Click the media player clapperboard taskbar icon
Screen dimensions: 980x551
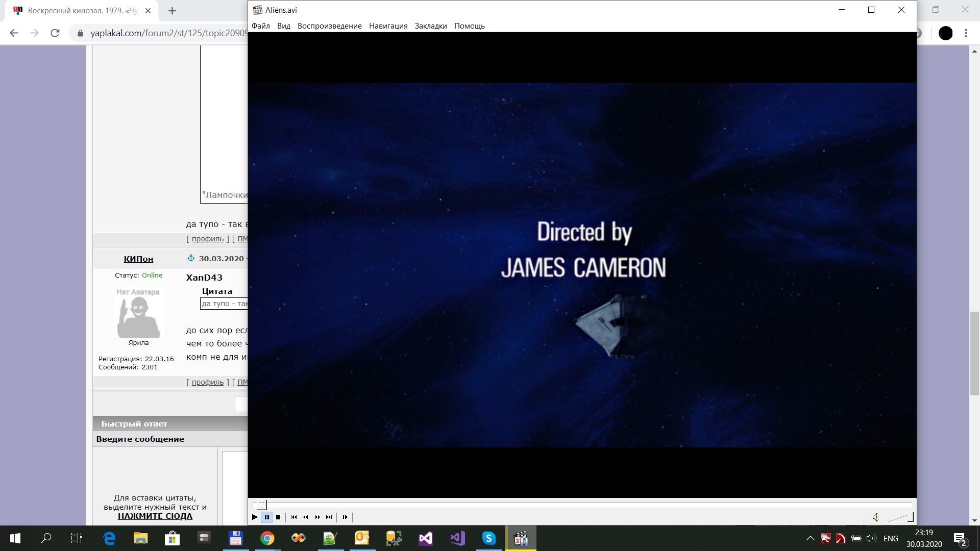click(521, 538)
